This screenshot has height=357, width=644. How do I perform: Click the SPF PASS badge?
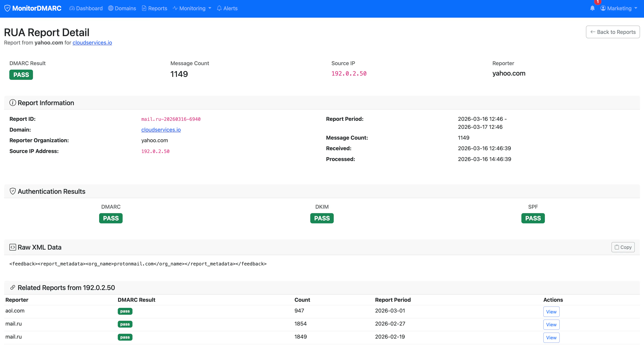coord(533,218)
